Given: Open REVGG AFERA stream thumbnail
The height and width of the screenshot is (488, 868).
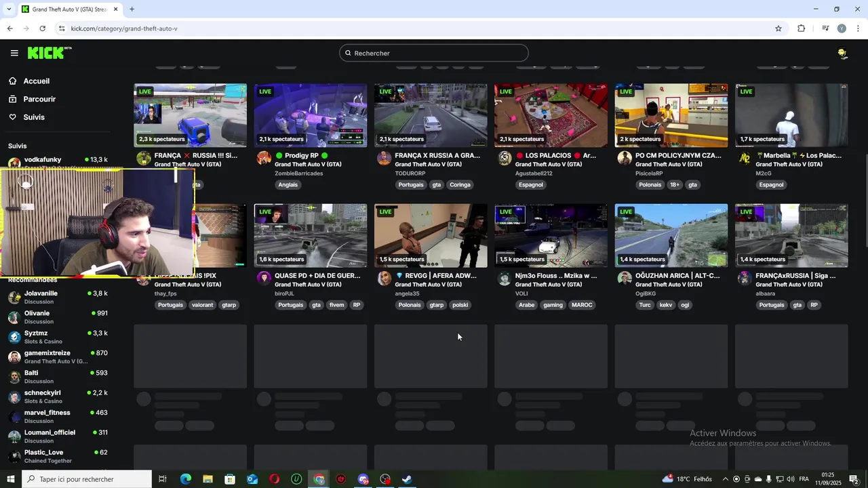Looking at the screenshot, I should point(431,236).
